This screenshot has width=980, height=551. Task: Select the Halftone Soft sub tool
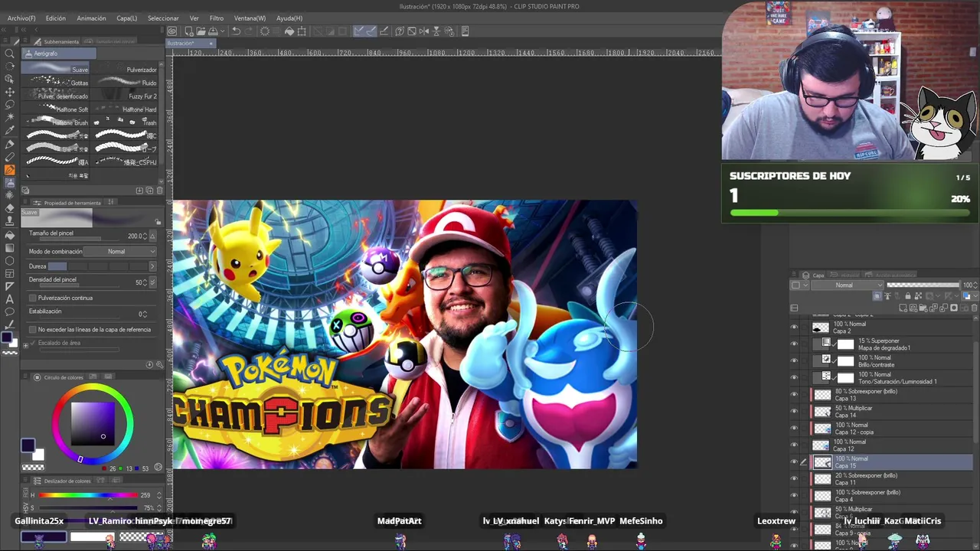[56, 109]
